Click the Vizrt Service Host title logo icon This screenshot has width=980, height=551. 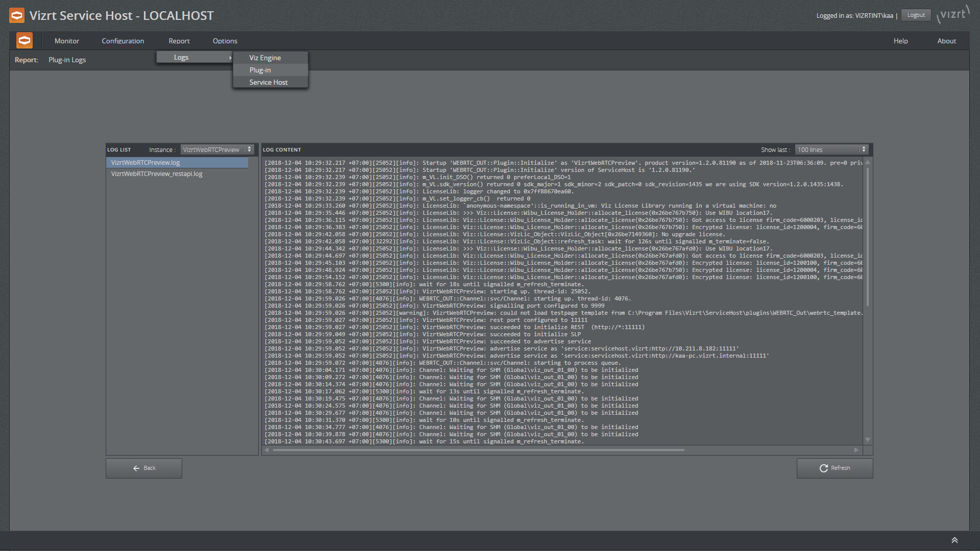(x=17, y=15)
